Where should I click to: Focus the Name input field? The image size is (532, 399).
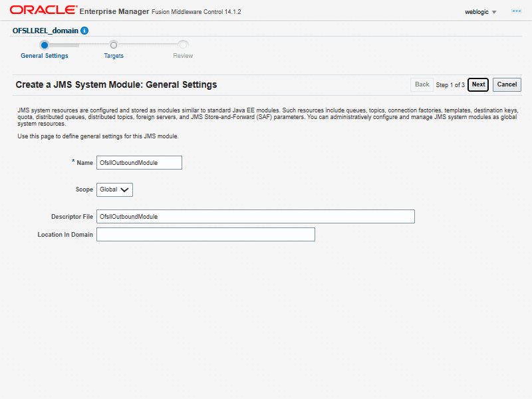139,162
